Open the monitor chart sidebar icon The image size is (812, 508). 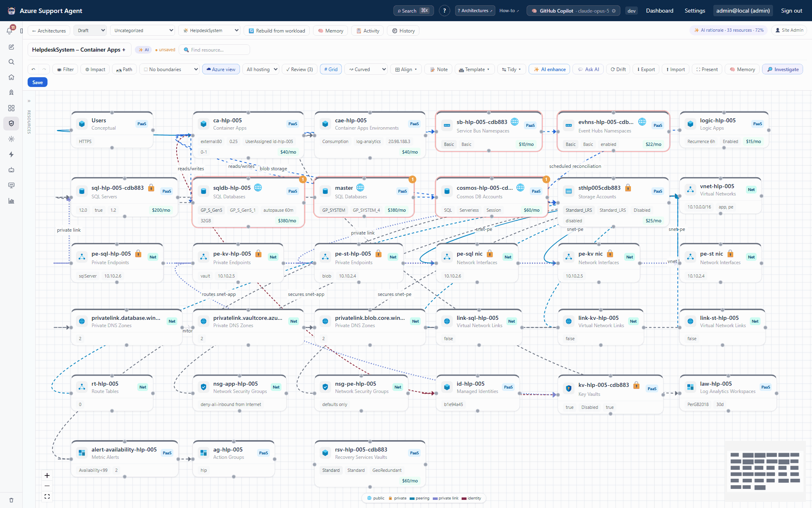[x=11, y=185]
